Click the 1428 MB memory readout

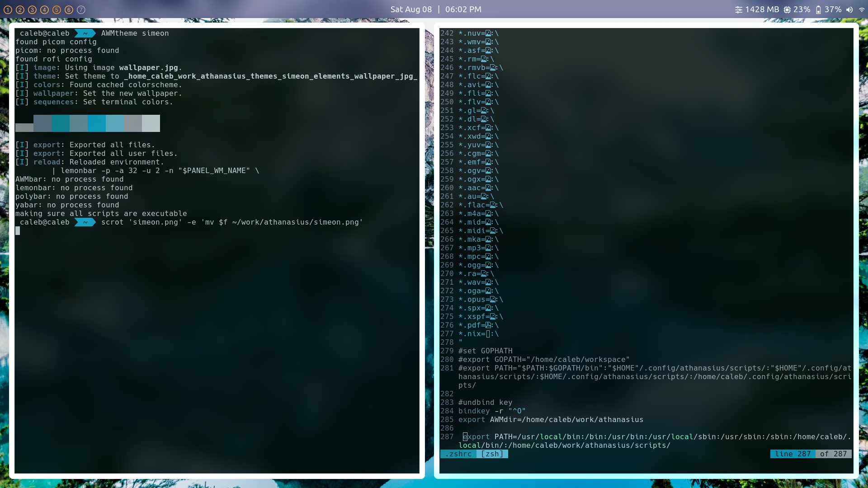point(762,9)
